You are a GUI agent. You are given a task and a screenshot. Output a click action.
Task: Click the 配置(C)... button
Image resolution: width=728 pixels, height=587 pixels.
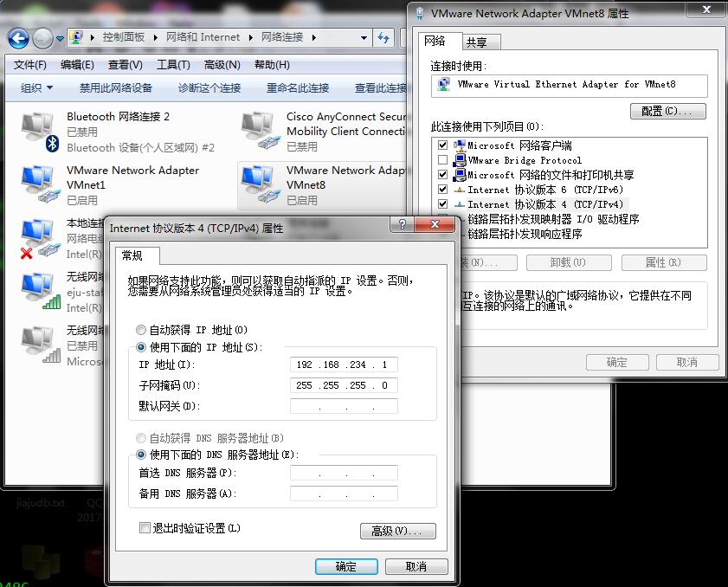coord(667,112)
